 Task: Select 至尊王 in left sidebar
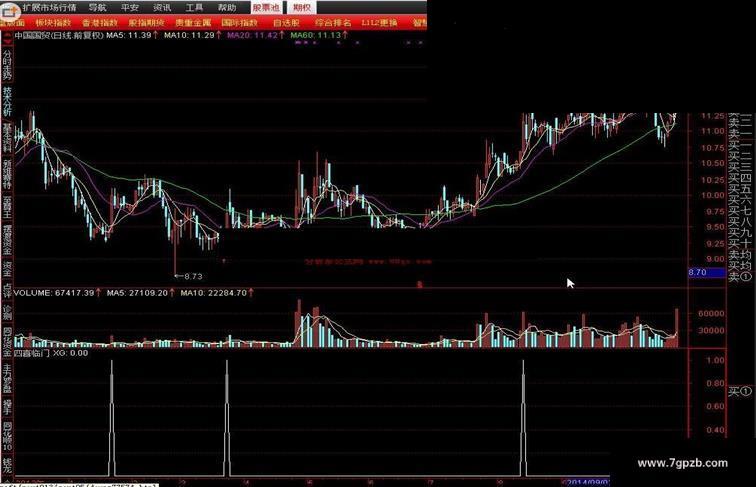7,206
